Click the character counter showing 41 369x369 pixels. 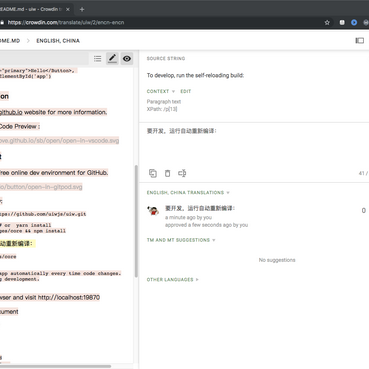click(x=363, y=173)
